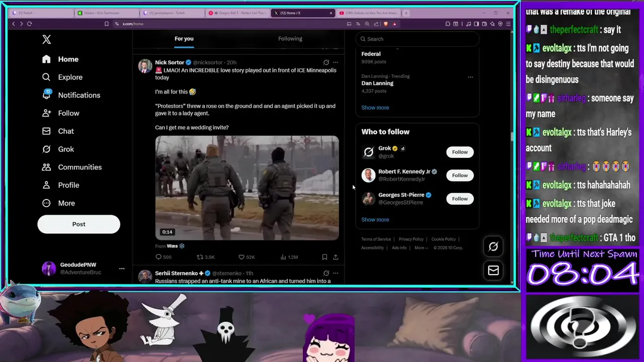The image size is (644, 362).
Task: Open the Explore page
Action: [62, 77]
